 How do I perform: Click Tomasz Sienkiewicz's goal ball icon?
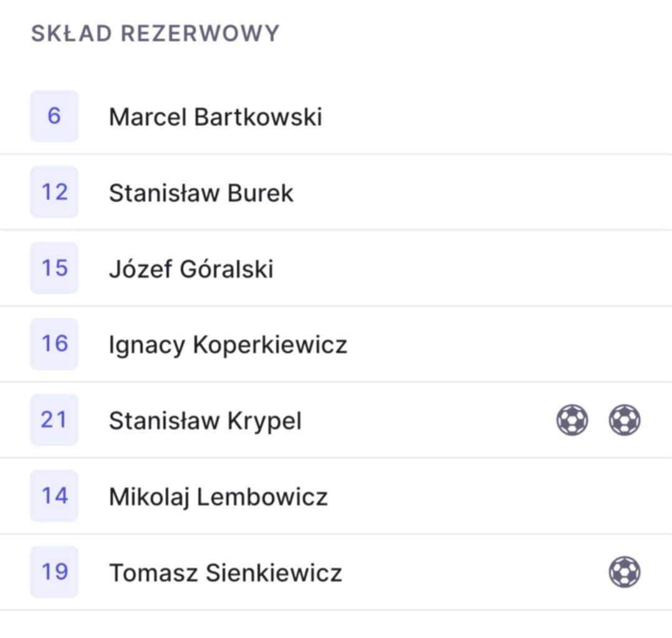coord(625,572)
